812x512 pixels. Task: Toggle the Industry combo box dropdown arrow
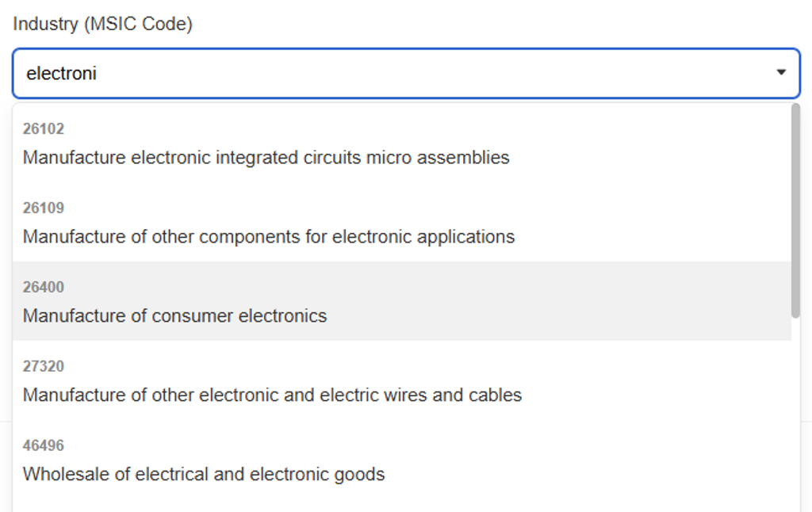point(781,73)
